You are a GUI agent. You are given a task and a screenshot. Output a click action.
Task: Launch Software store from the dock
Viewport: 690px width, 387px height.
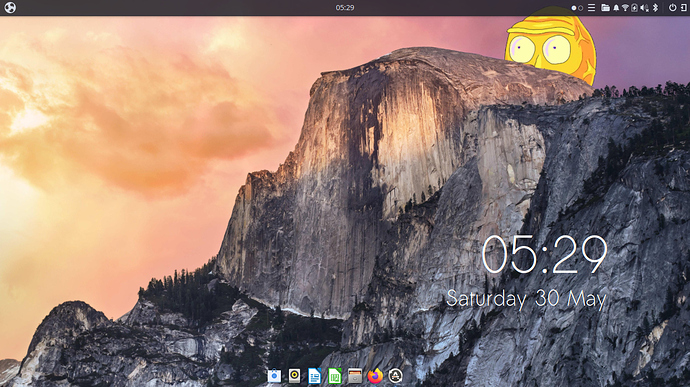(x=274, y=376)
